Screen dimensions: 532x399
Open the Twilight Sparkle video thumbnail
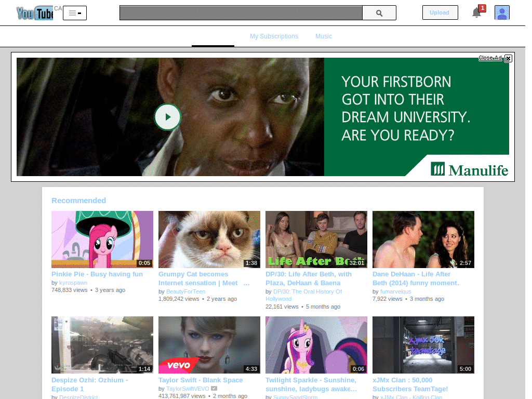point(316,345)
